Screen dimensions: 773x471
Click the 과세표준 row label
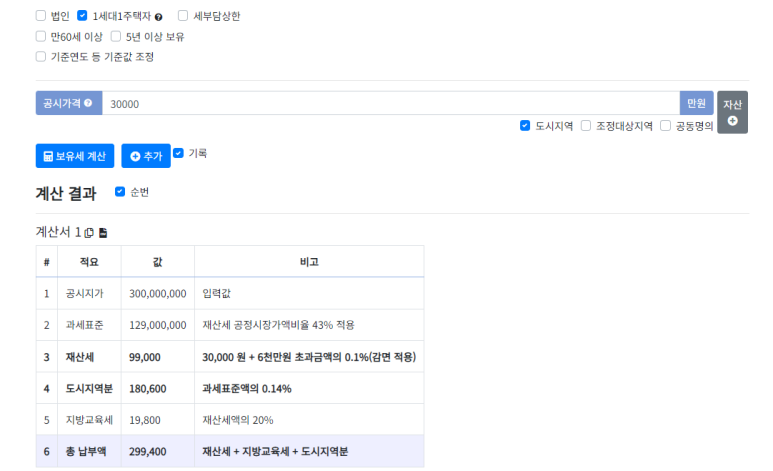85,325
